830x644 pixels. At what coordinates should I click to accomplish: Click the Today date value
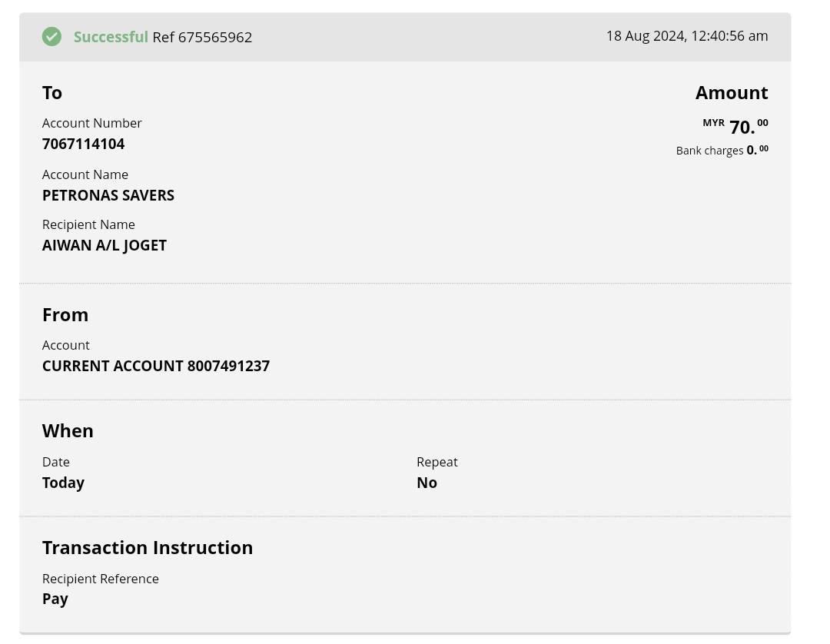63,483
